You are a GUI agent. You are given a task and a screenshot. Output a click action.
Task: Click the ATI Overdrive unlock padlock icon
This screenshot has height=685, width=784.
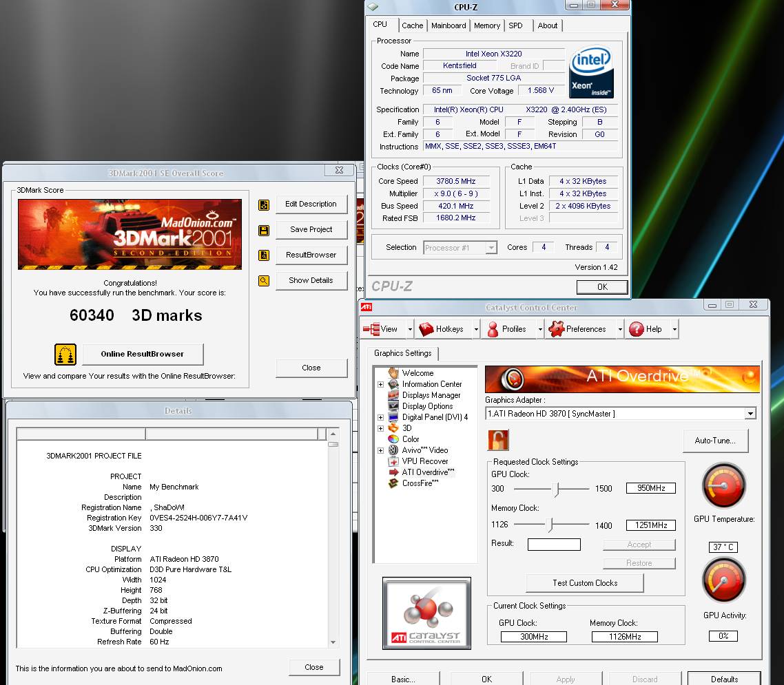click(498, 440)
